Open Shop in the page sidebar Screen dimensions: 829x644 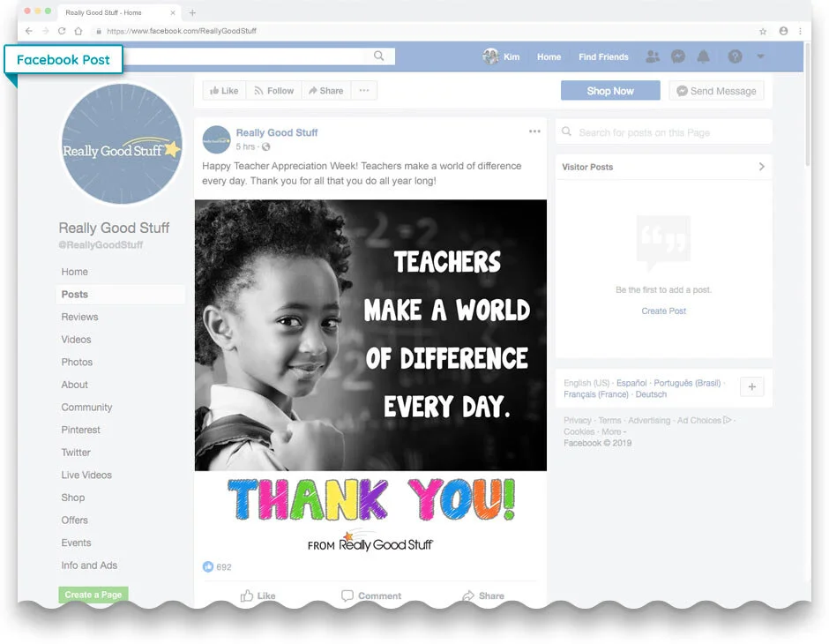[x=73, y=498]
